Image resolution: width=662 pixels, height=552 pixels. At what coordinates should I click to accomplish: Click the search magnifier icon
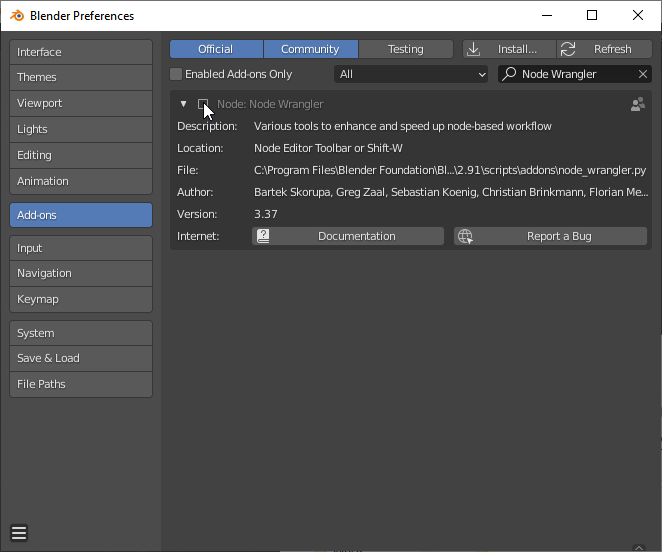tap(509, 74)
